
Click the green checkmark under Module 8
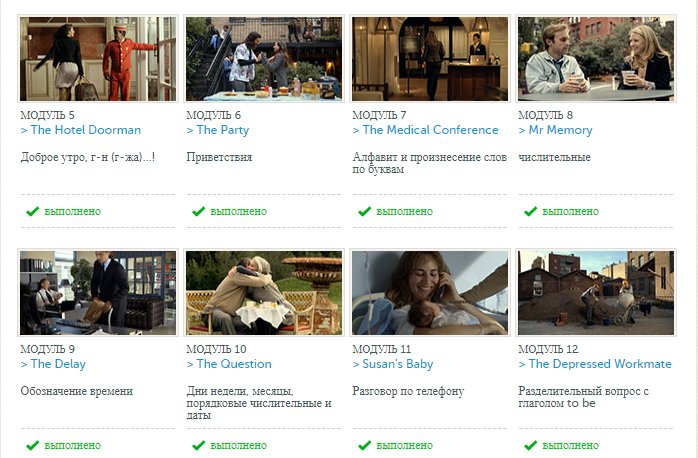click(531, 211)
